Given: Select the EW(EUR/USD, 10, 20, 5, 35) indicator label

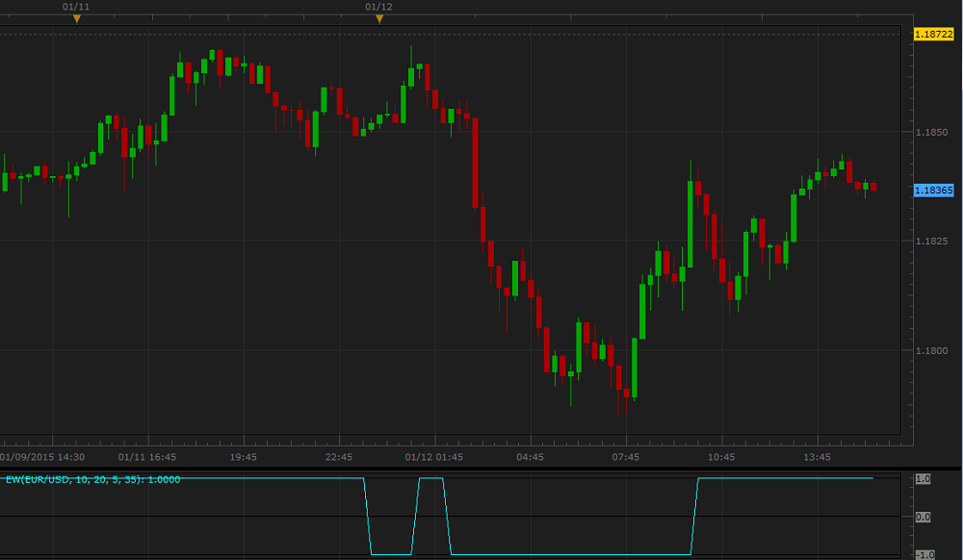Looking at the screenshot, I should click(x=92, y=479).
